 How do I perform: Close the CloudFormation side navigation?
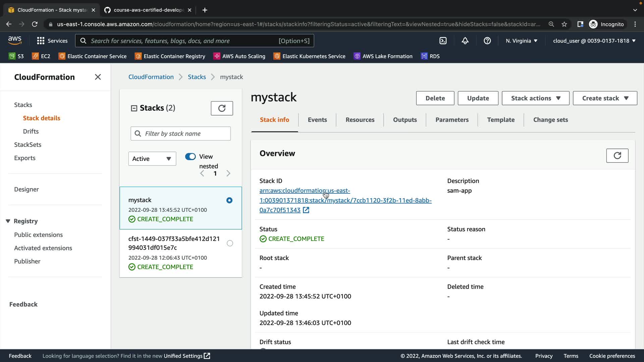pos(98,77)
